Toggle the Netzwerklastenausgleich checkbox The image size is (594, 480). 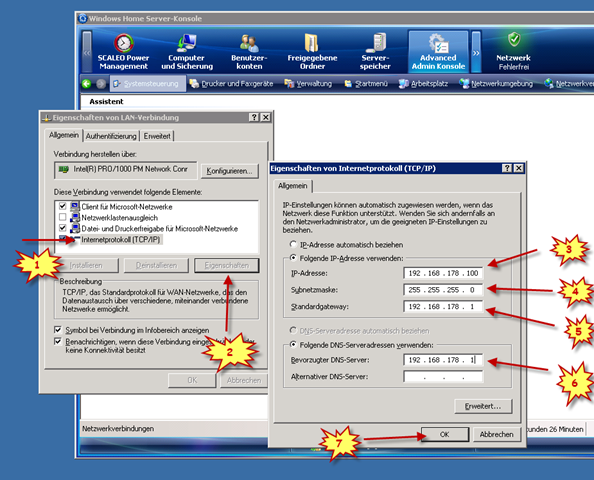click(x=63, y=217)
